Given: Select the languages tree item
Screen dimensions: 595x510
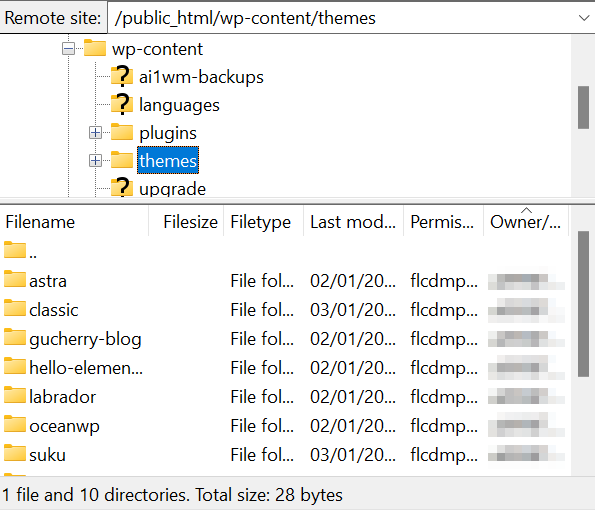Looking at the screenshot, I should click(x=179, y=105).
